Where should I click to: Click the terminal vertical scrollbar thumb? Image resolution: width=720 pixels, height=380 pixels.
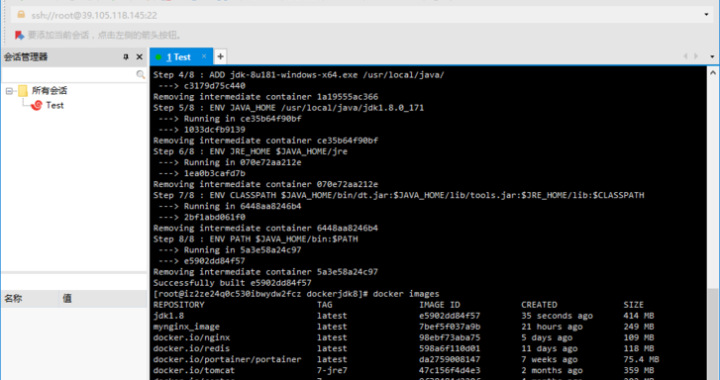pos(713,334)
